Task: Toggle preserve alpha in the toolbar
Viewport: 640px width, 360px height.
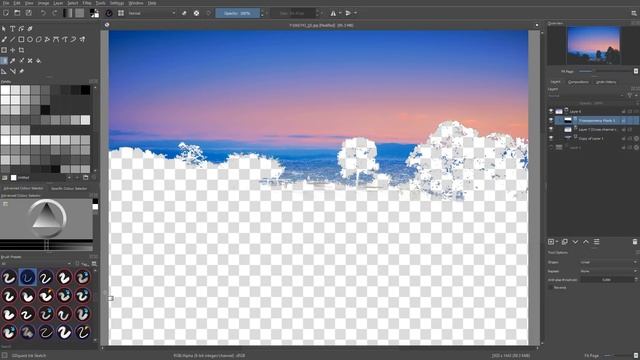Action: pos(196,13)
